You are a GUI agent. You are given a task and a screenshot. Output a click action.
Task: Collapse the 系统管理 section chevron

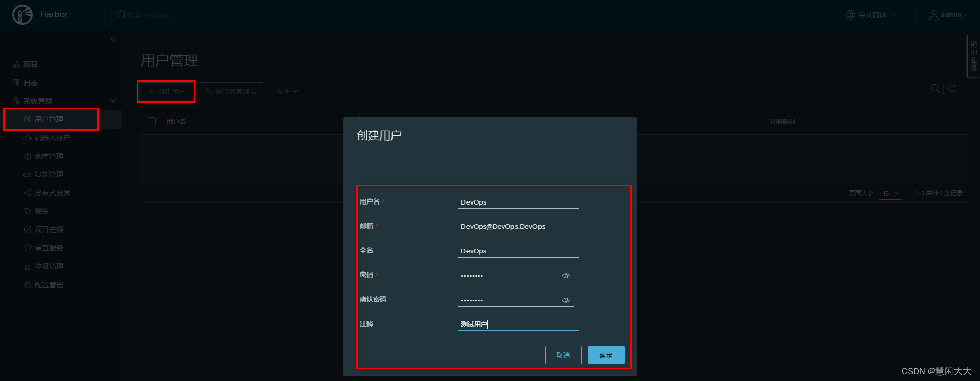pos(113,101)
